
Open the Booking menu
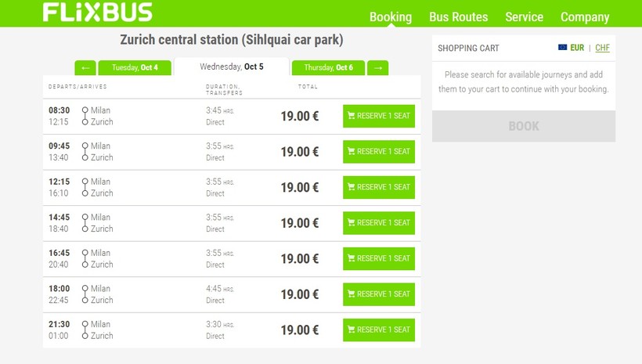(x=390, y=16)
